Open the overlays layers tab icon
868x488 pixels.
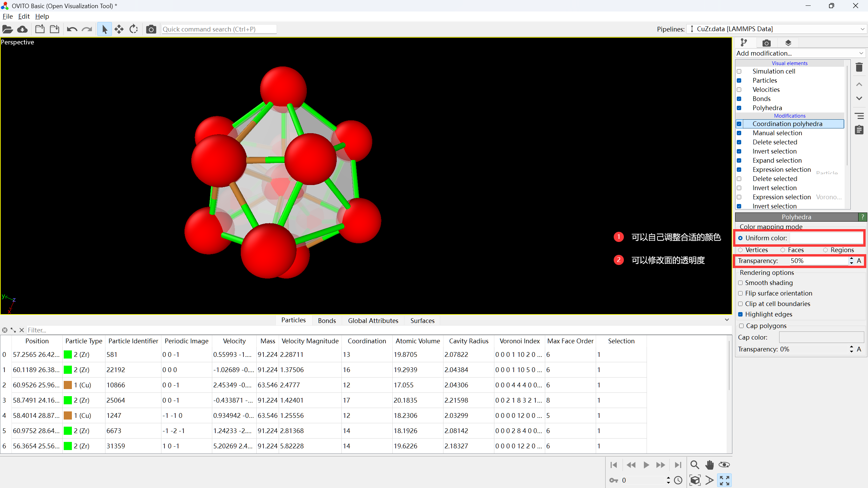pos(788,43)
